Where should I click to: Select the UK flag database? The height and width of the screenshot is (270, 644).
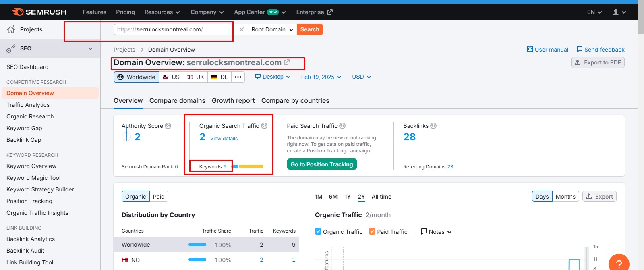[195, 77]
